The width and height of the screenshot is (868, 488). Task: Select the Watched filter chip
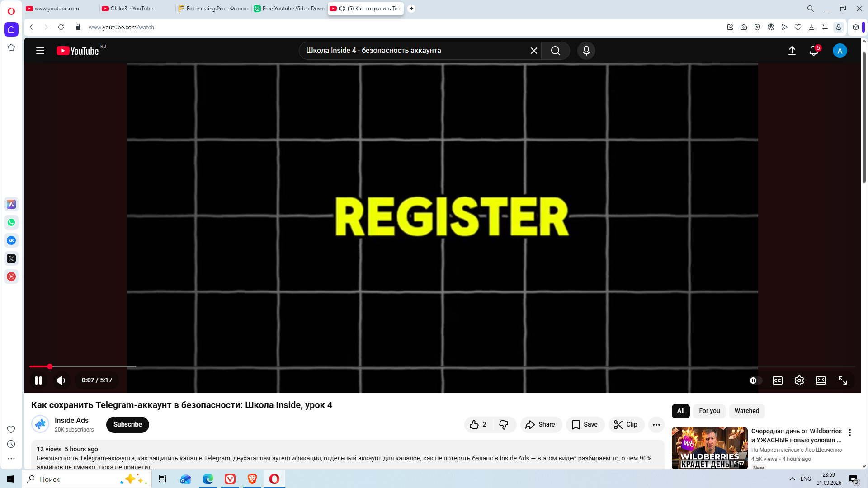pyautogui.click(x=746, y=411)
